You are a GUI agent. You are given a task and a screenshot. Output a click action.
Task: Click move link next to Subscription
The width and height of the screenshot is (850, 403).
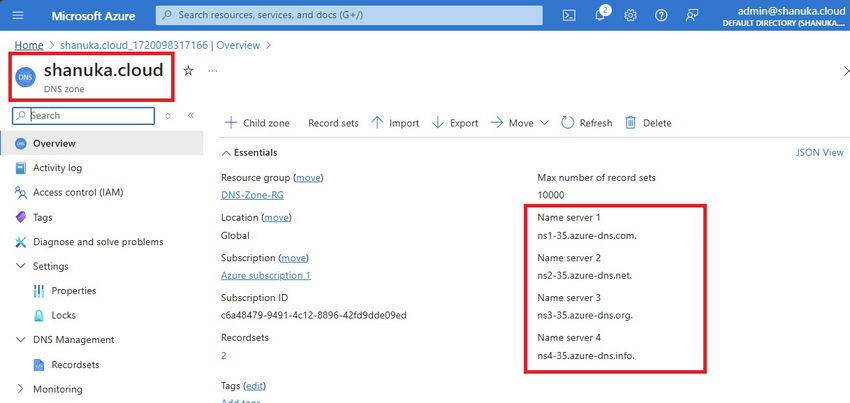[x=294, y=258]
